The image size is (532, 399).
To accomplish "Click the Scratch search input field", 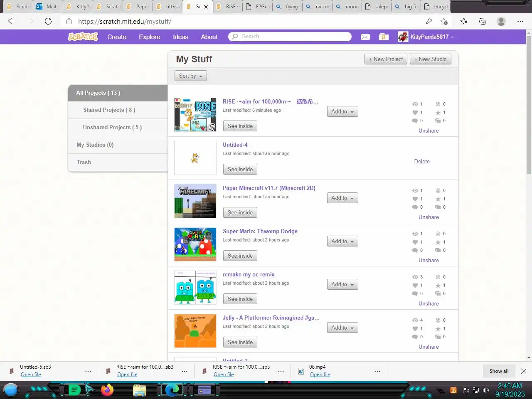I will pyautogui.click(x=295, y=37).
